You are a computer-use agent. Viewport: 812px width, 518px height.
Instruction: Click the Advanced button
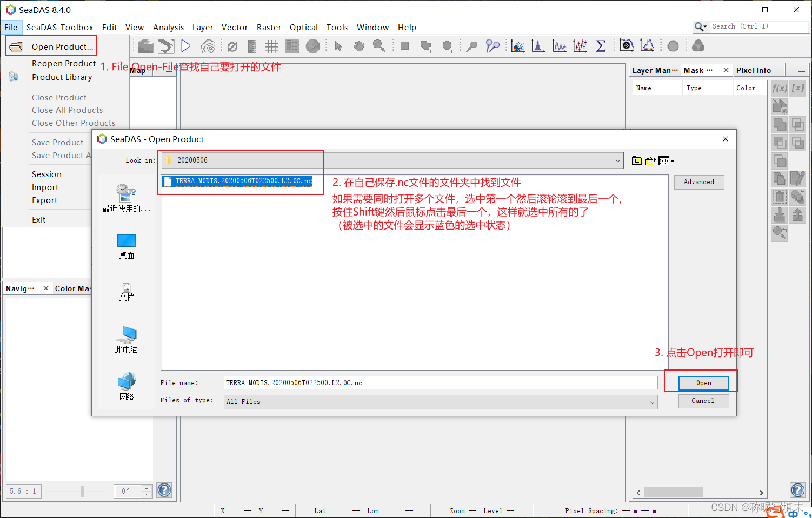(699, 182)
